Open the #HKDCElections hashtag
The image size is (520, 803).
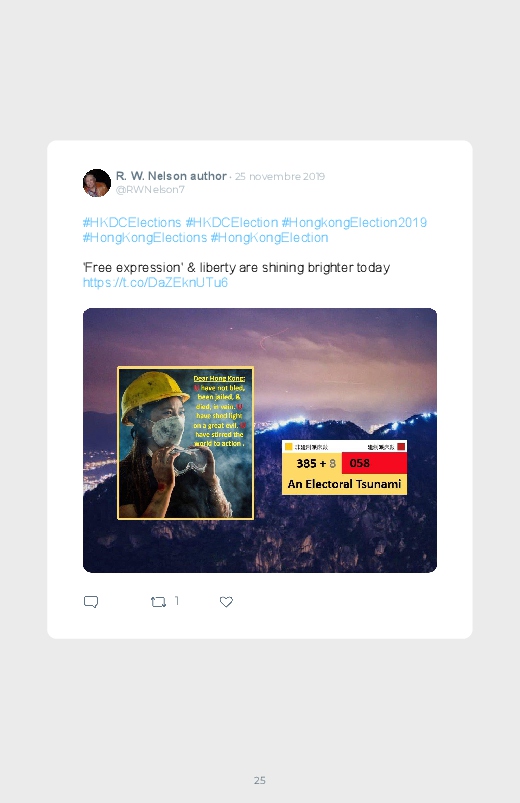132,223
